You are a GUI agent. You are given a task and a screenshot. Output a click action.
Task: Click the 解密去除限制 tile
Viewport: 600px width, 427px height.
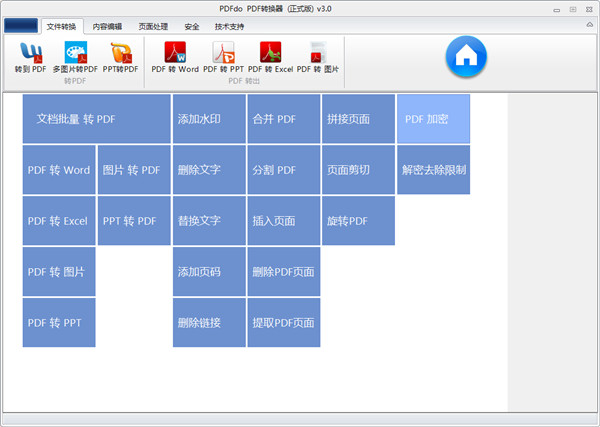(433, 170)
